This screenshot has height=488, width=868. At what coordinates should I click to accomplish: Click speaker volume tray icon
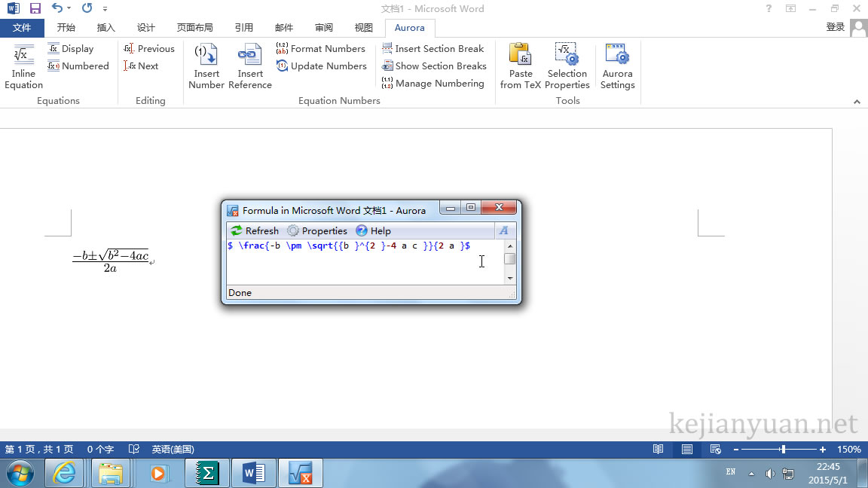tap(769, 474)
